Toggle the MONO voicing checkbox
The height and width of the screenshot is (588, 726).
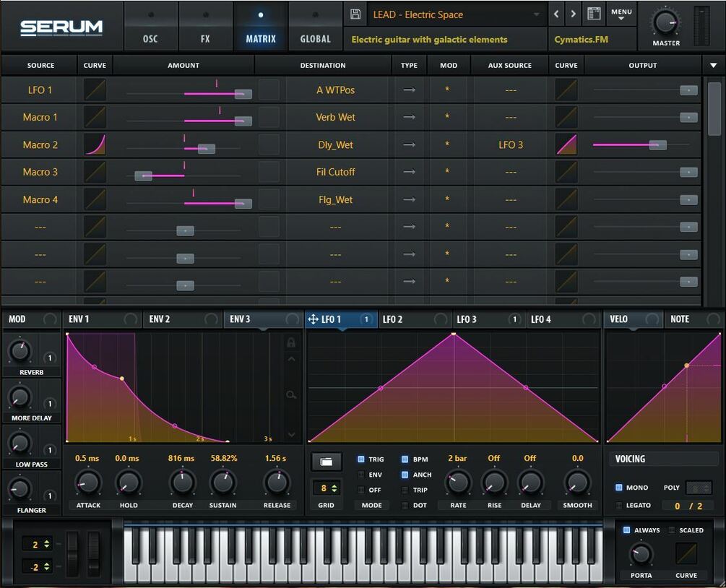click(618, 488)
